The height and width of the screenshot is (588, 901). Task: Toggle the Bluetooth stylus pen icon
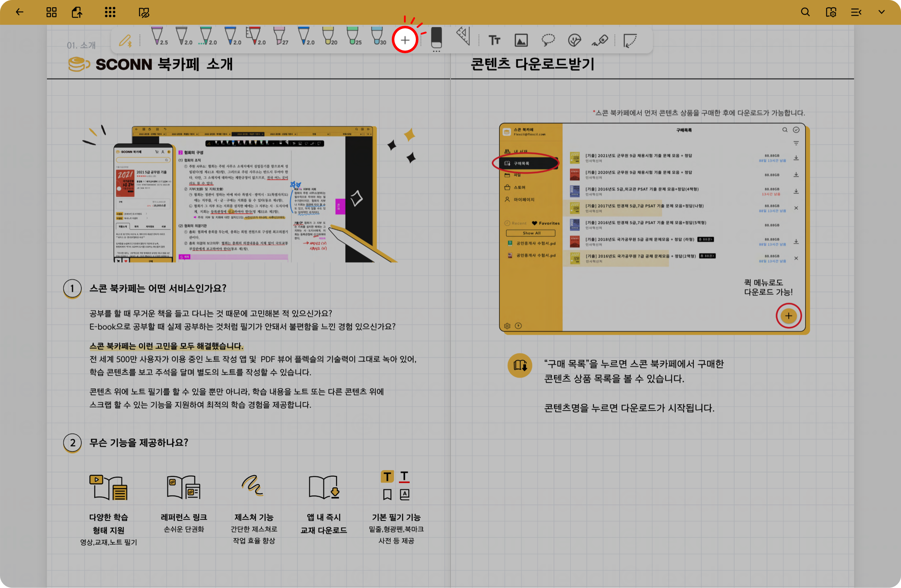[x=125, y=40]
